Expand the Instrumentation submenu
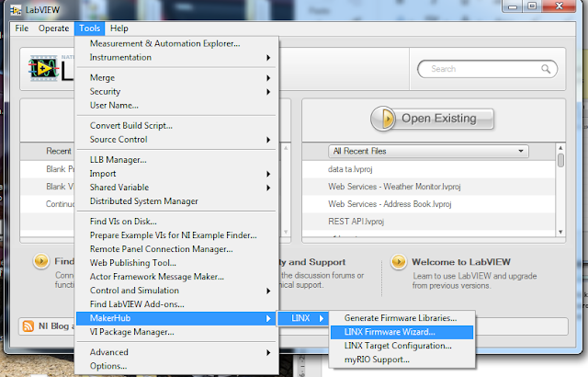The height and width of the screenshot is (377, 588). 176,57
